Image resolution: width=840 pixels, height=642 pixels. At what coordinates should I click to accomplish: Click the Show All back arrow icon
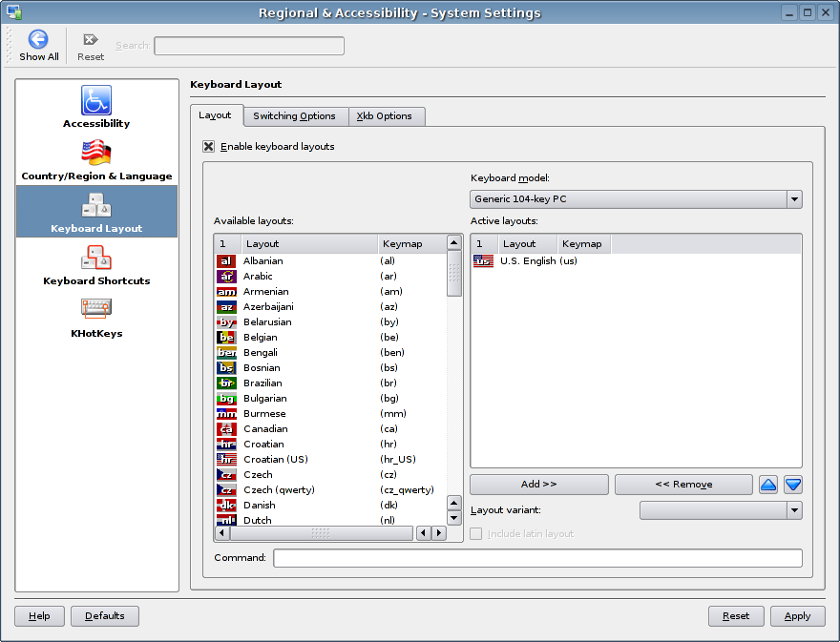(x=38, y=39)
